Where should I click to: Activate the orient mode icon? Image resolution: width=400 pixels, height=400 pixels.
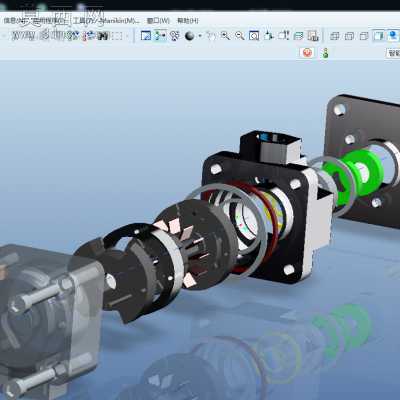click(174, 36)
